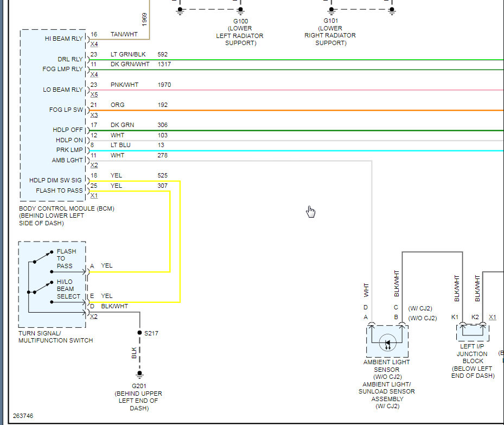Select the DRL RLY terminal label
Viewport: 504px width, 425px height.
(70, 59)
